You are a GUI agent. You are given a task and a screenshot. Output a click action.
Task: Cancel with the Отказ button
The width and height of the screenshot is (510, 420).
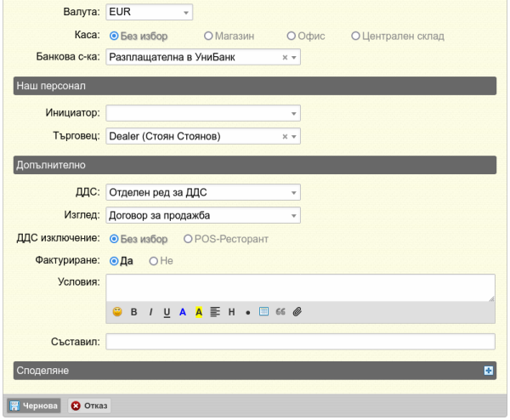click(89, 406)
